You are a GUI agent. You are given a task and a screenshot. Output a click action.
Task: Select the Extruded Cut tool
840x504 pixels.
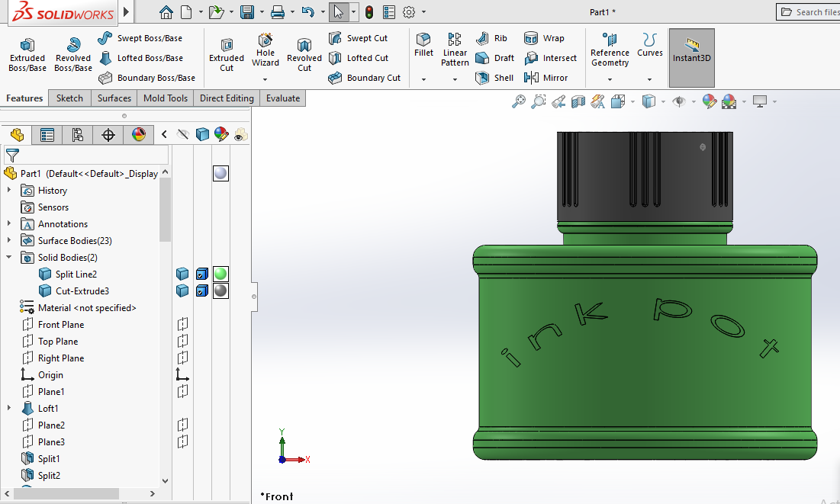coord(226,55)
